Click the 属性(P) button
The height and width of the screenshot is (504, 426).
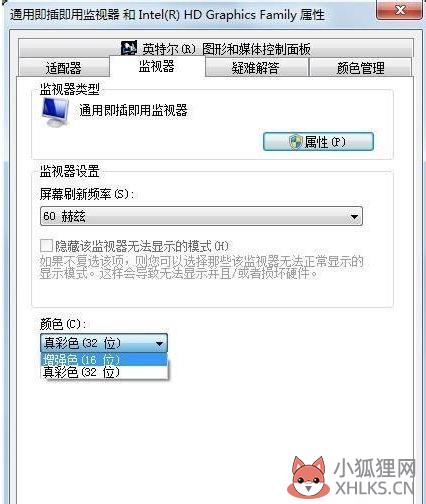coord(318,142)
